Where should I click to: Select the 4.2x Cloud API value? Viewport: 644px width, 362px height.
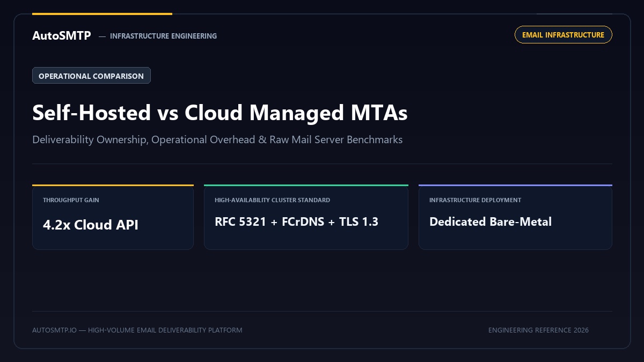click(91, 225)
